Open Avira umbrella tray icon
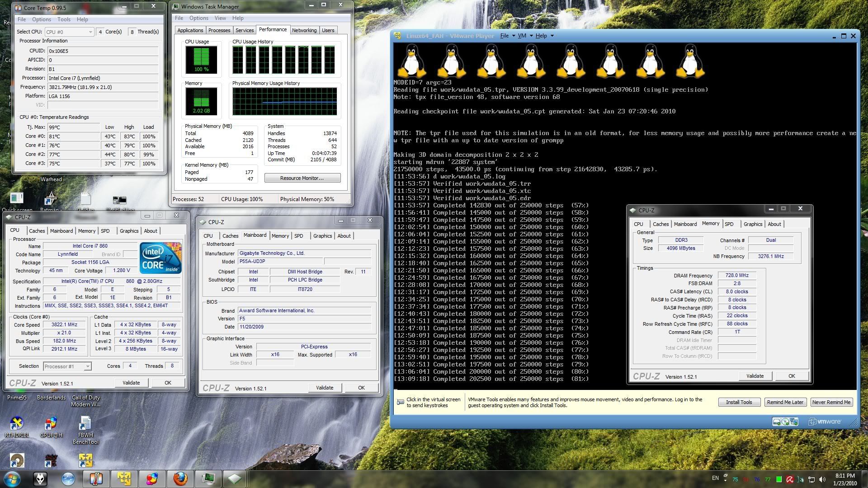 click(789, 479)
